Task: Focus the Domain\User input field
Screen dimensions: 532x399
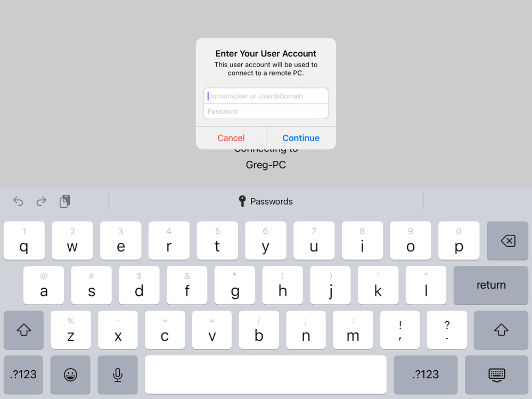Action: (266, 96)
